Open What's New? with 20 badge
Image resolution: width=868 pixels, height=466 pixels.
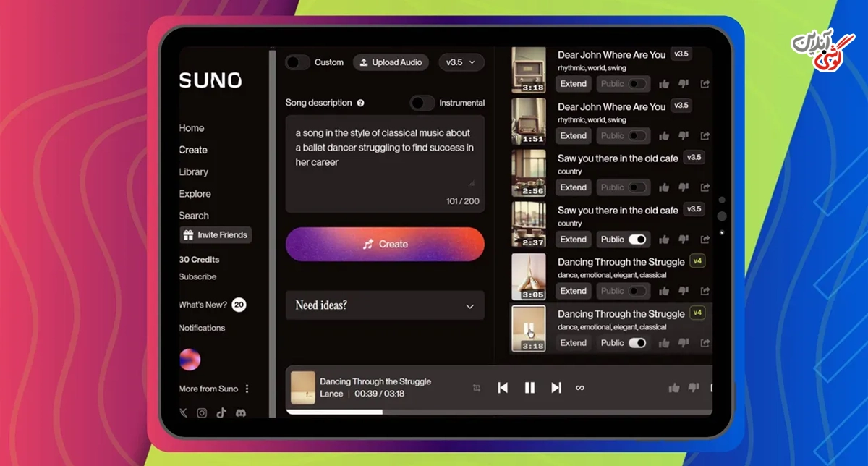click(212, 305)
